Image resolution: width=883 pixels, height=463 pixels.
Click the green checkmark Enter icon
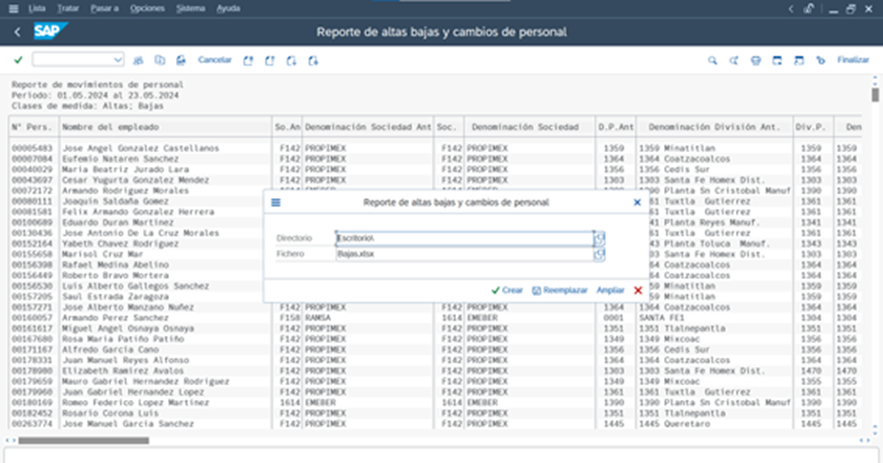coord(18,60)
